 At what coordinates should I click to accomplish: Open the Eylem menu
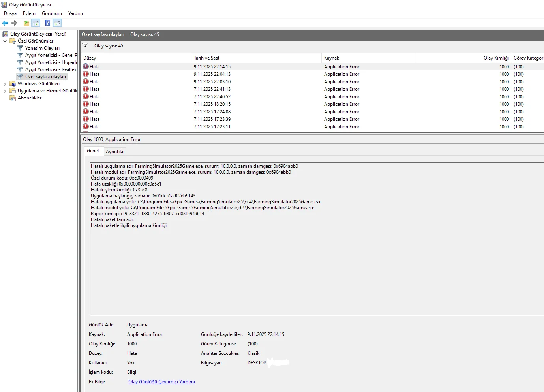tap(29, 13)
